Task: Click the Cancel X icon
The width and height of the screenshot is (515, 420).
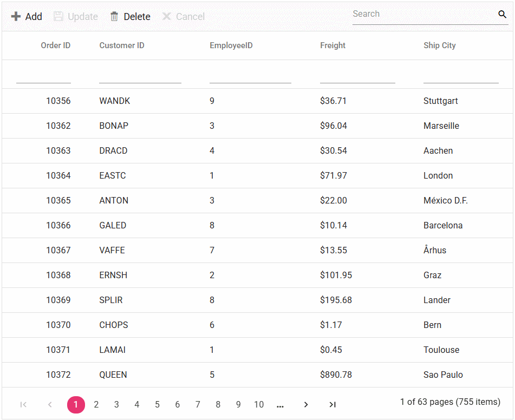Action: point(167,17)
